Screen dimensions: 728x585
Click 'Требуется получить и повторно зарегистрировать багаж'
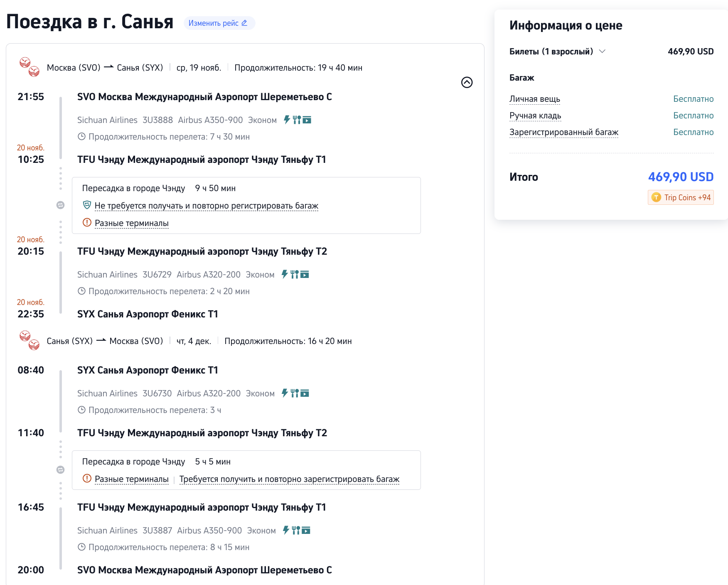click(x=289, y=479)
